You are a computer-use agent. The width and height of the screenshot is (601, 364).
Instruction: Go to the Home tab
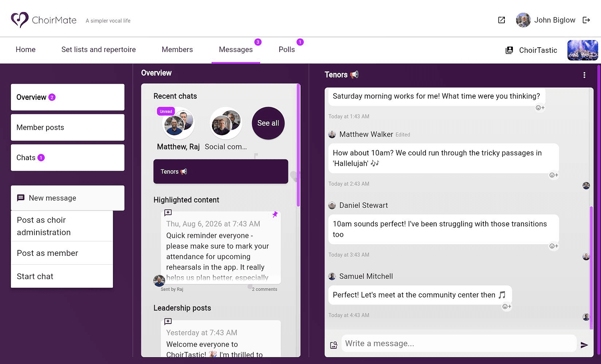click(26, 50)
